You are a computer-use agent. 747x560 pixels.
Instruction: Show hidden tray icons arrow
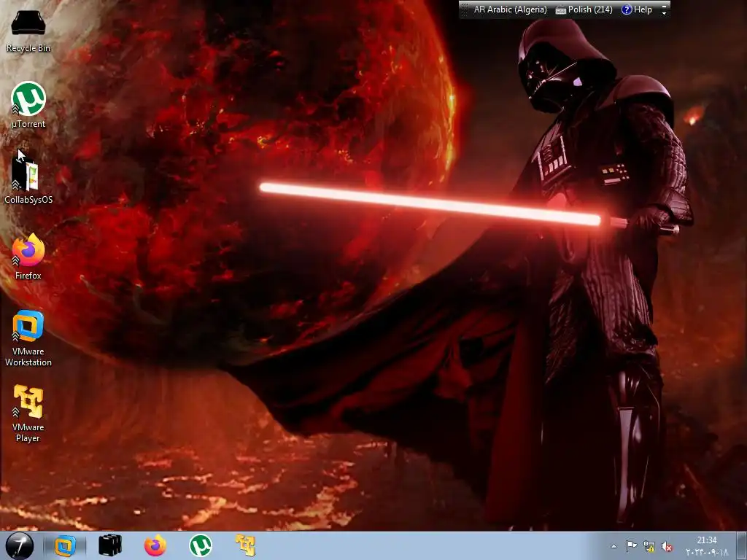[614, 546]
